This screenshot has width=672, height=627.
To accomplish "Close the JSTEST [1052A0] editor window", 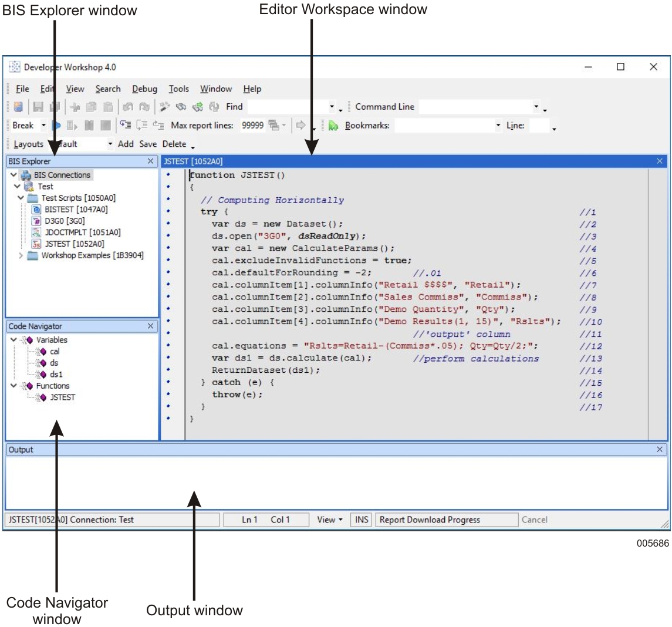I will pos(660,161).
